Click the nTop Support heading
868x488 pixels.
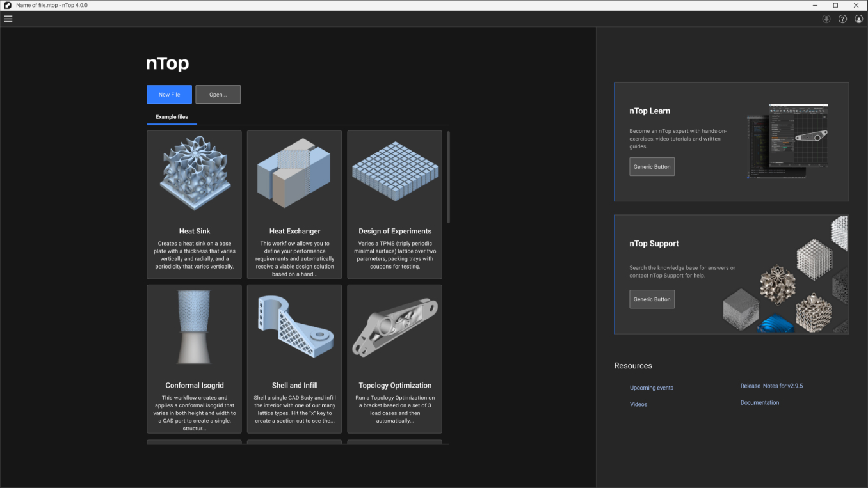pos(654,243)
